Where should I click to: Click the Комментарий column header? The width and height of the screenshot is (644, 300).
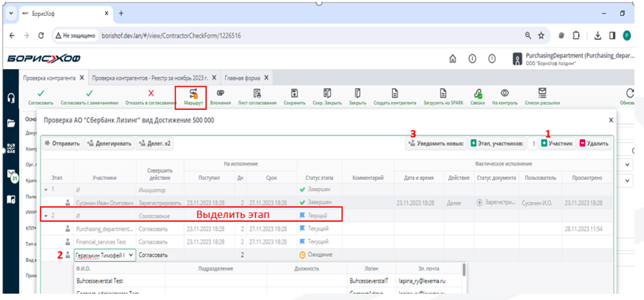[x=368, y=177]
